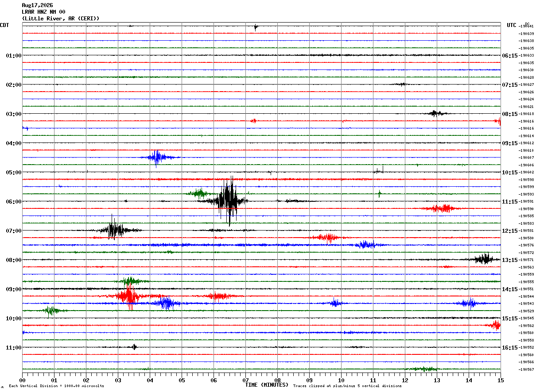Click the 'Aug17,2026' date header
This screenshot has height=392, width=536.
point(37,5)
